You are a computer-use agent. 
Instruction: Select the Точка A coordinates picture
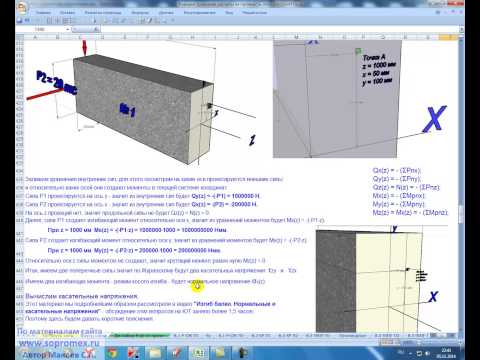click(x=337, y=99)
